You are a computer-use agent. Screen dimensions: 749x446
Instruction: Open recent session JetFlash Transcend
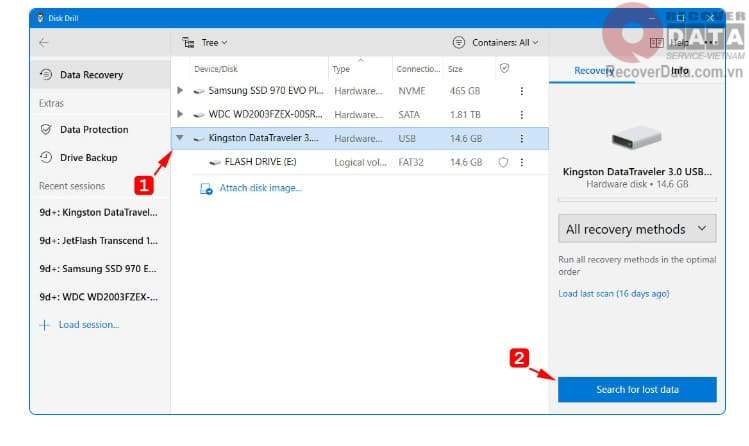tap(98, 241)
